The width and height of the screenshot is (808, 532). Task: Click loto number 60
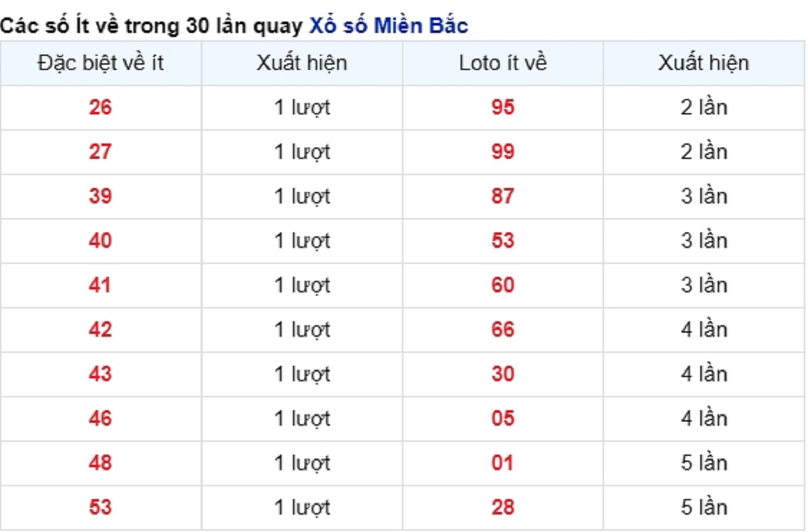pos(503,285)
